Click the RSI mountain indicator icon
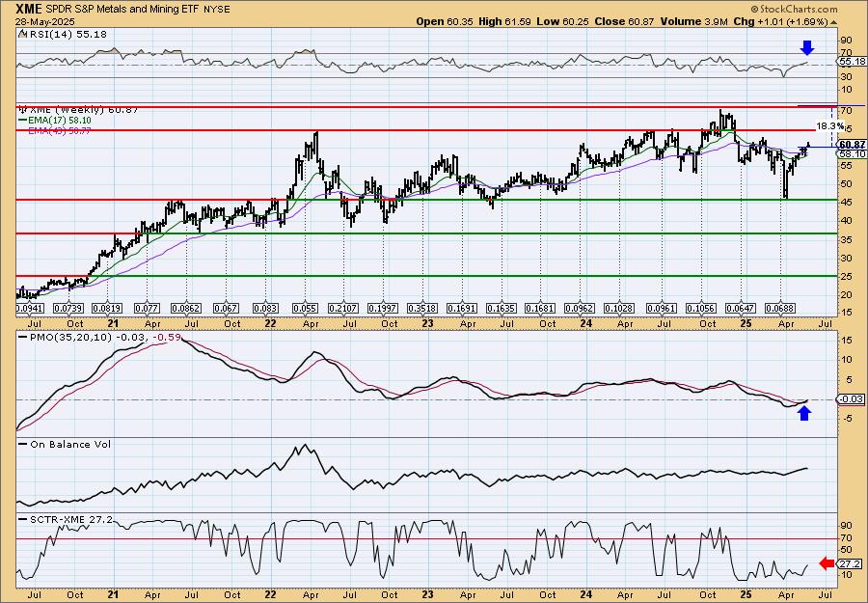This screenshot has width=868, height=603. click(x=21, y=35)
